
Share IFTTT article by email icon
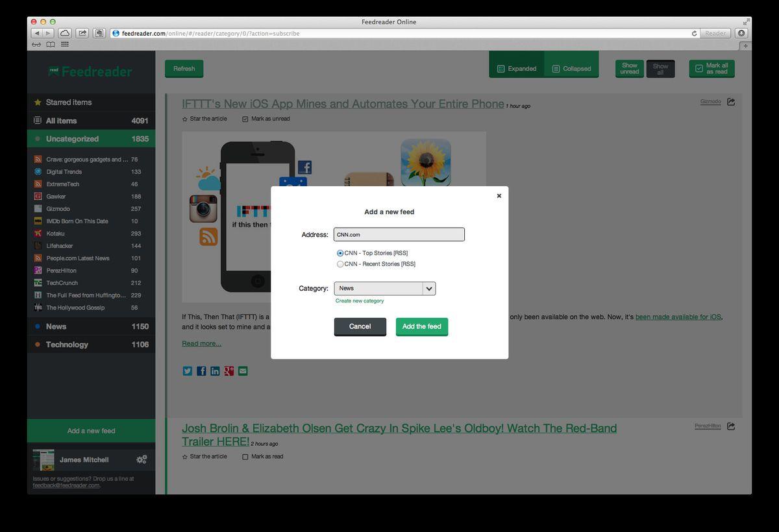(x=243, y=371)
